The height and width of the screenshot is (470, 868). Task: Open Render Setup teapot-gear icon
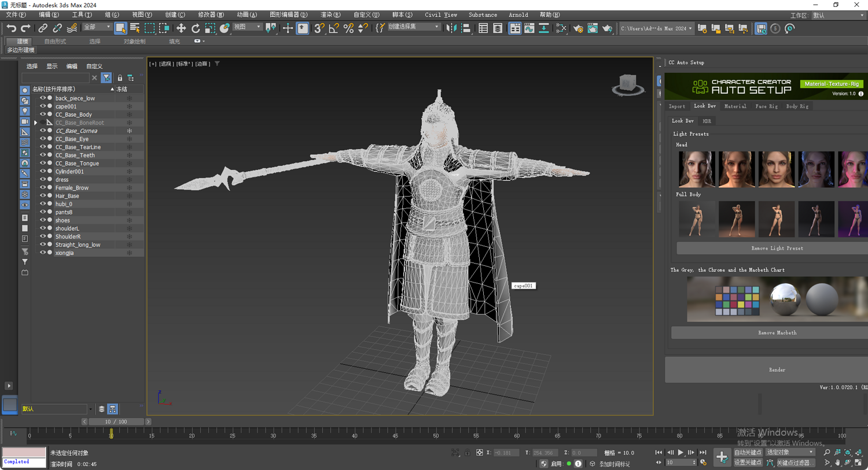tap(578, 28)
